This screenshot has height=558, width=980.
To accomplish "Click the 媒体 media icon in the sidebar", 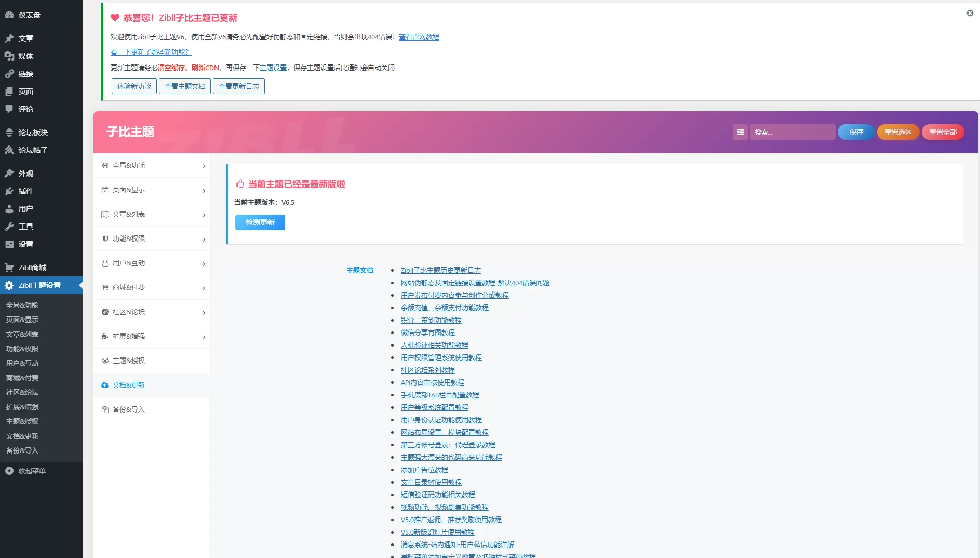I will tap(9, 56).
